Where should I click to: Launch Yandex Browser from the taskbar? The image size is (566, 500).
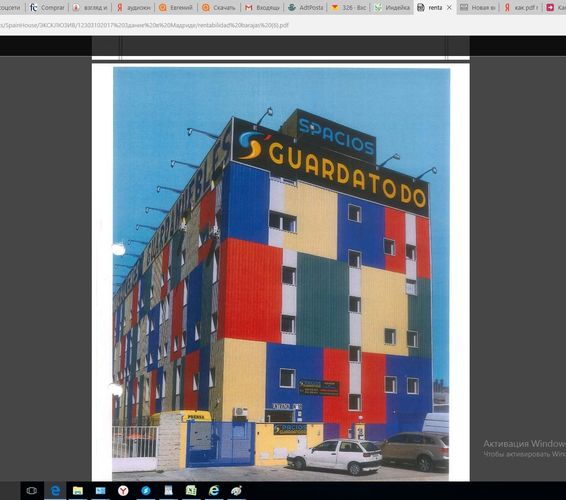pos(123,491)
